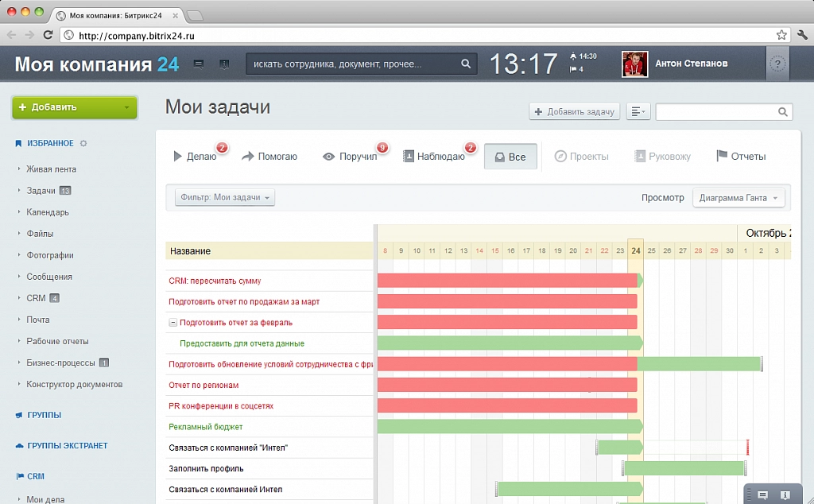The width and height of the screenshot is (814, 504).
Task: Open the Живая лента sidebar link
Action: point(51,169)
